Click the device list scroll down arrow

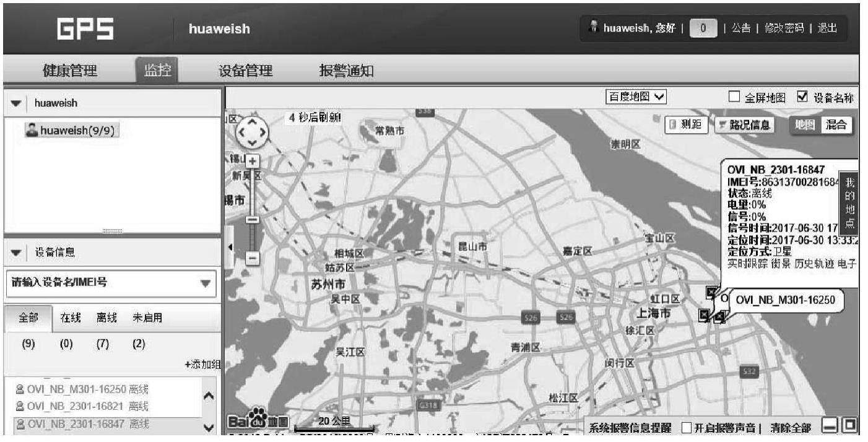[209, 427]
